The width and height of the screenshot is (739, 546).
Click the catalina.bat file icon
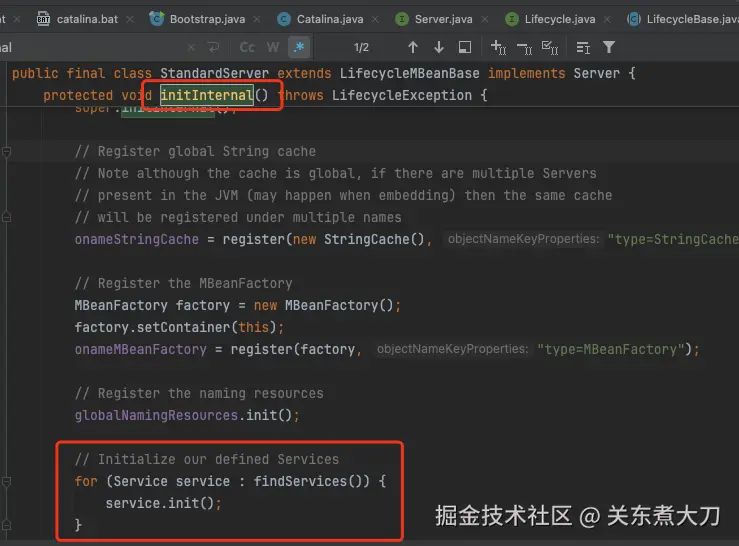pos(43,19)
